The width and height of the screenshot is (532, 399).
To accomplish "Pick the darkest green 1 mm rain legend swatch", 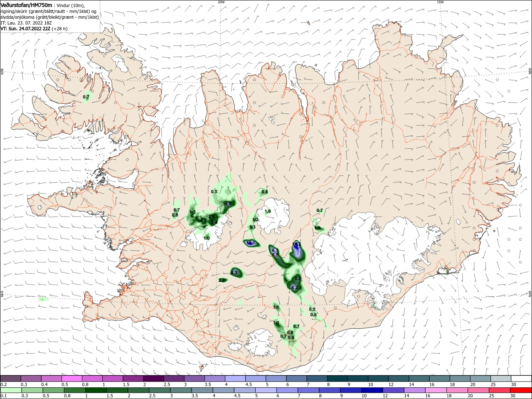I will [96, 390].
